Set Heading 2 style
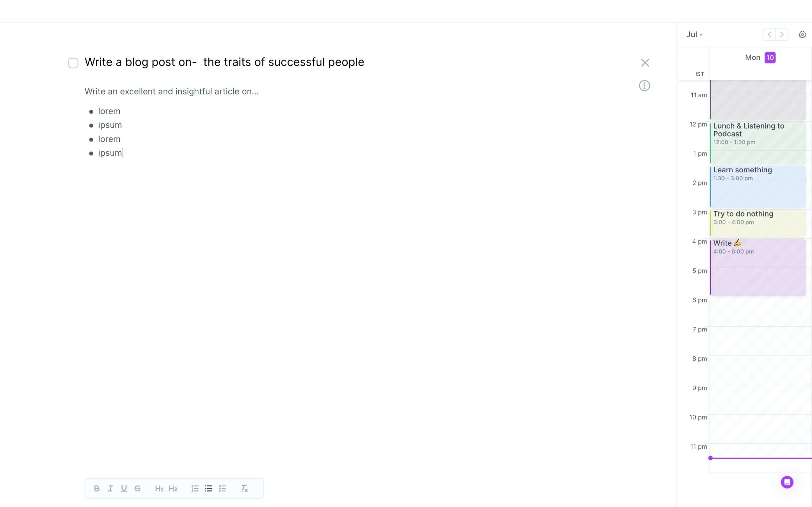812x507 pixels. tap(173, 488)
